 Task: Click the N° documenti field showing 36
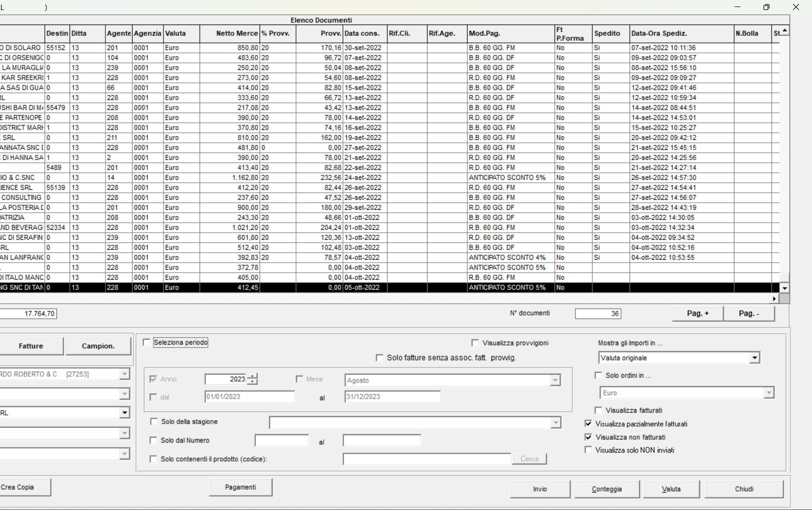tap(598, 314)
